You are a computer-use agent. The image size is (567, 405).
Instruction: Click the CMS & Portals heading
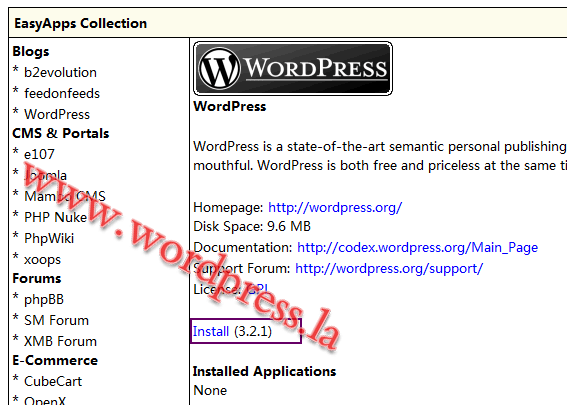point(61,133)
